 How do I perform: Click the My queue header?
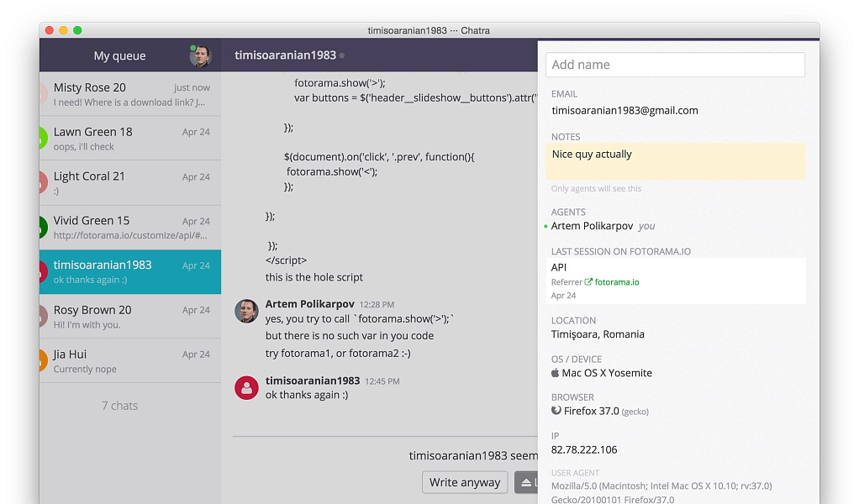(x=119, y=55)
